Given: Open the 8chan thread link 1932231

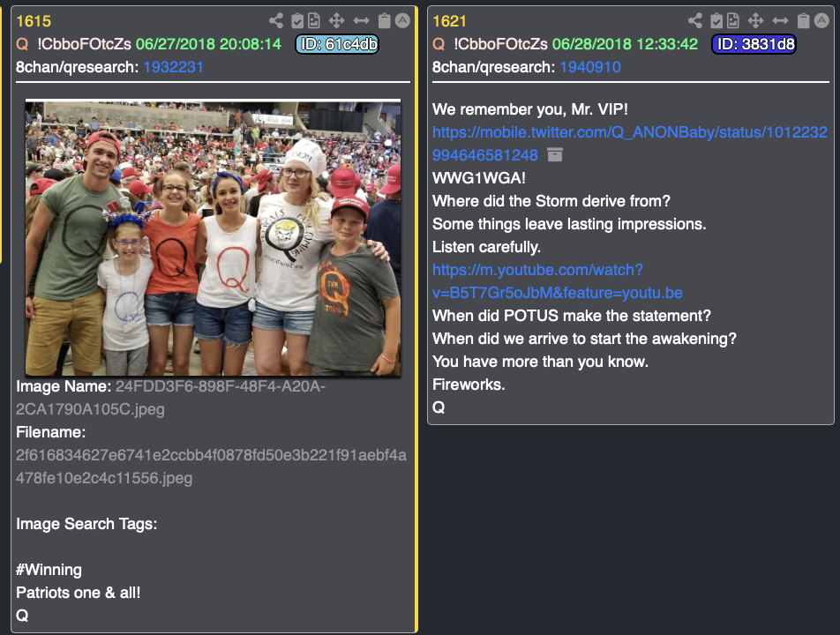Looking at the screenshot, I should click(173, 67).
